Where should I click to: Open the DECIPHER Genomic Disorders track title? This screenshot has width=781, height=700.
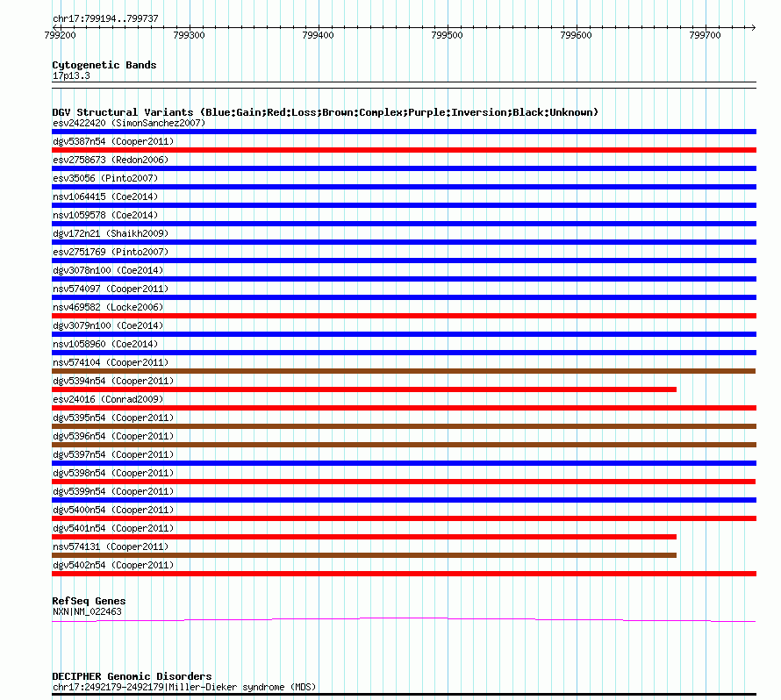pyautogui.click(x=132, y=676)
